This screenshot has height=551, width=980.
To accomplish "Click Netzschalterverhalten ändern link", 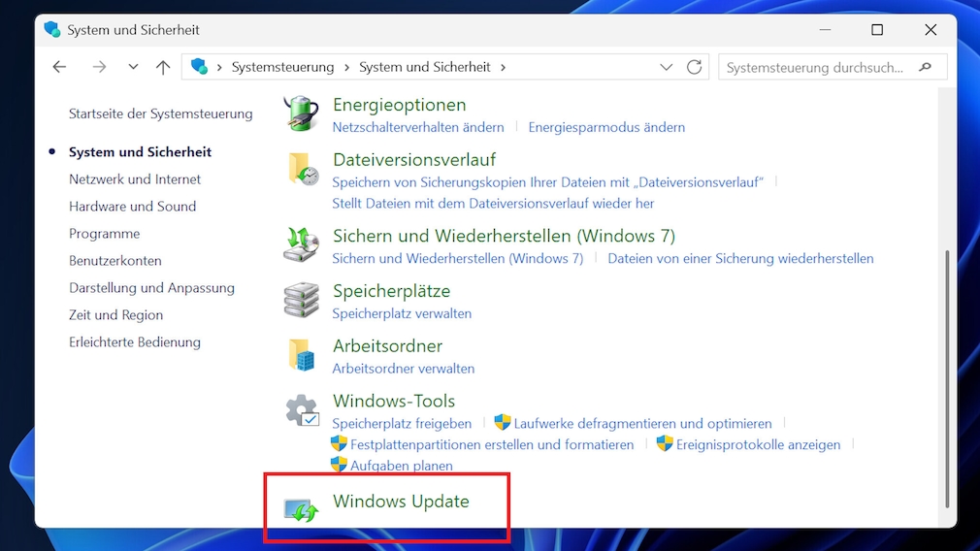I will [x=417, y=127].
